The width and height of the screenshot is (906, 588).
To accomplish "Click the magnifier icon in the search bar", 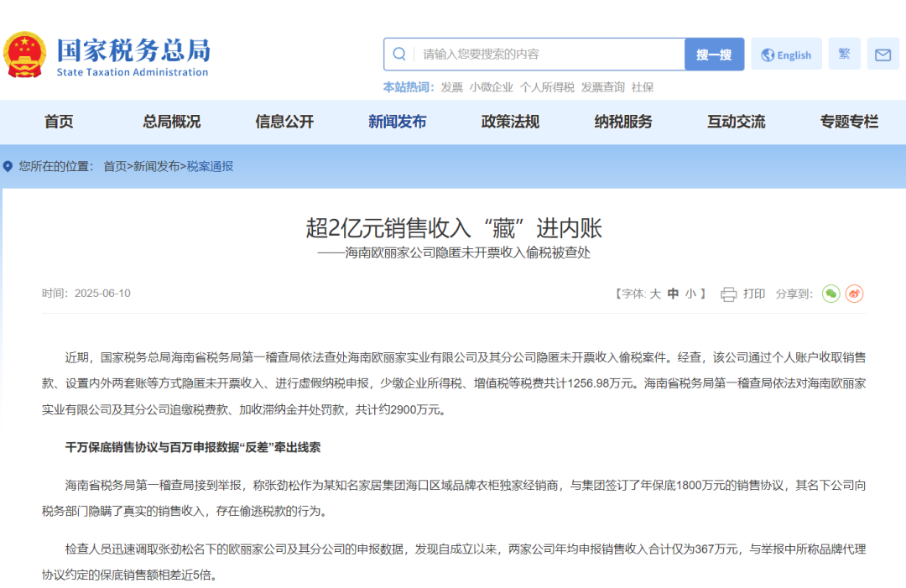I will (x=399, y=53).
